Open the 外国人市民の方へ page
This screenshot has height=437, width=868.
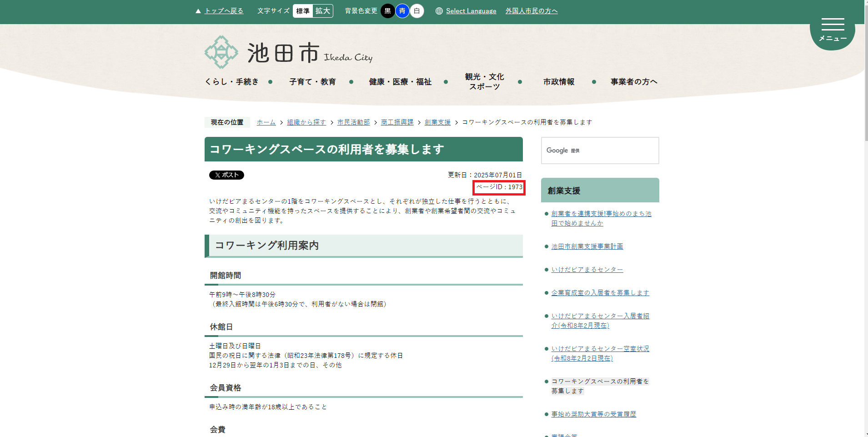click(531, 11)
